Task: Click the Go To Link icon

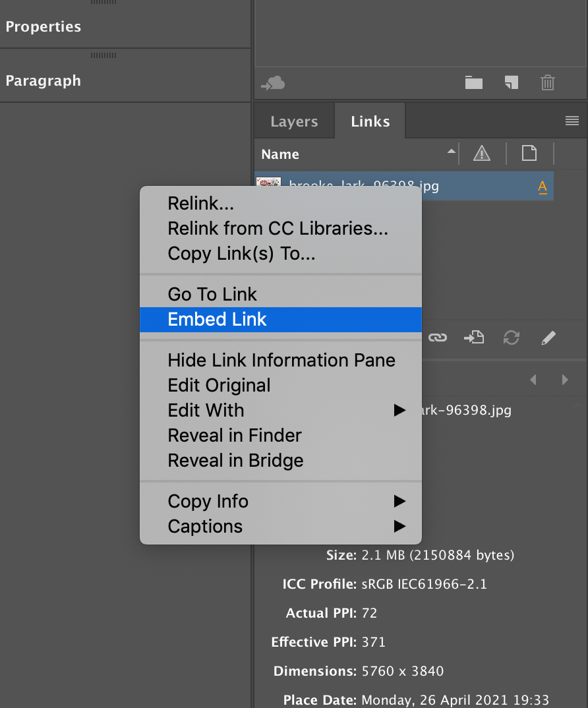Action: pyautogui.click(x=474, y=338)
